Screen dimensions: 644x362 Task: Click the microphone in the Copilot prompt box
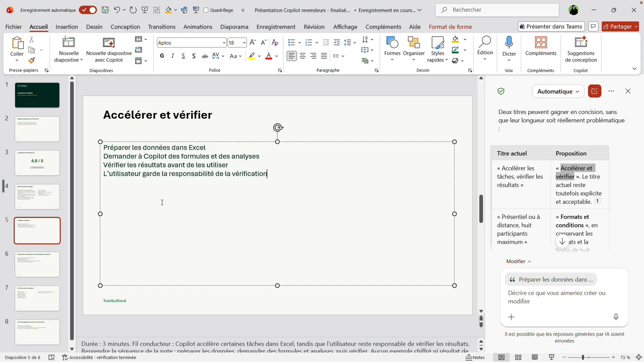coord(616,317)
